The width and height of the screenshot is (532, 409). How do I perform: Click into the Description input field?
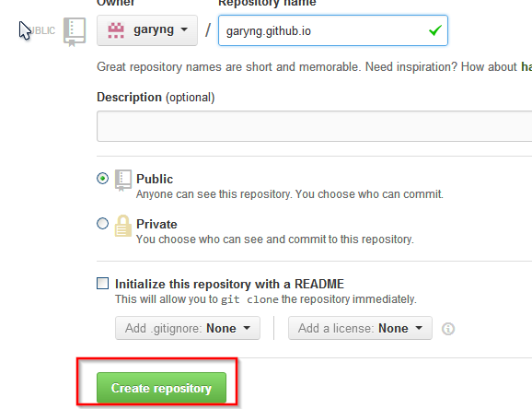(x=314, y=126)
